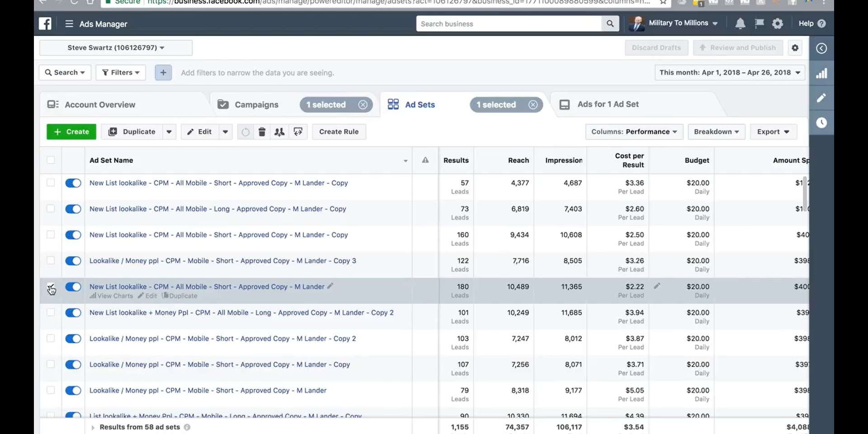Open the Facebook home logo
This screenshot has width=868, height=434.
(x=45, y=24)
